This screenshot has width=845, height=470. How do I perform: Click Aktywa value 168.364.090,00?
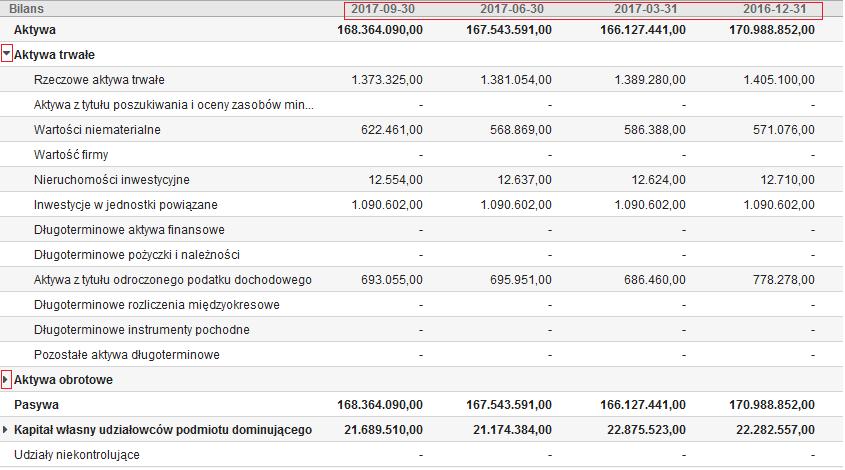click(380, 30)
